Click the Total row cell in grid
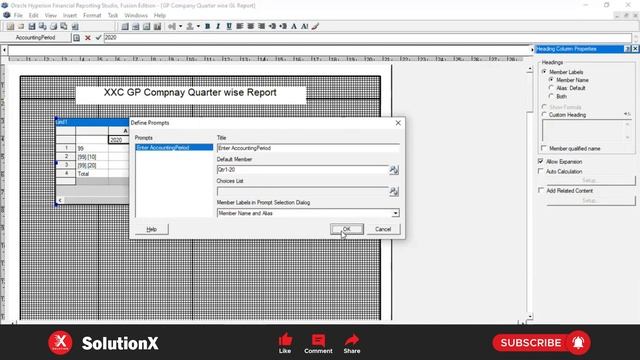This screenshot has height=360, width=640. [x=92, y=173]
